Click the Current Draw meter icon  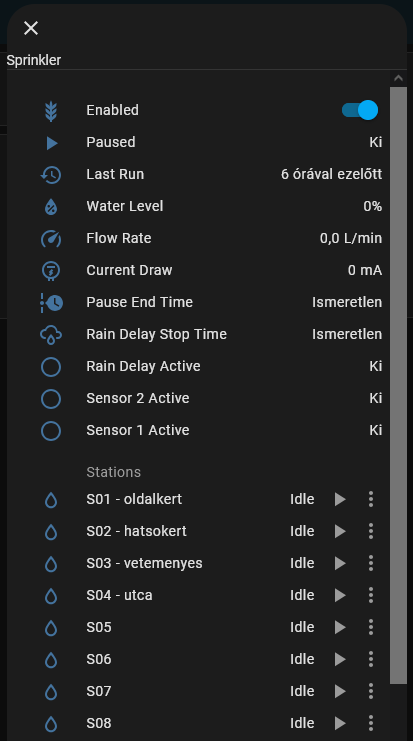tap(51, 271)
